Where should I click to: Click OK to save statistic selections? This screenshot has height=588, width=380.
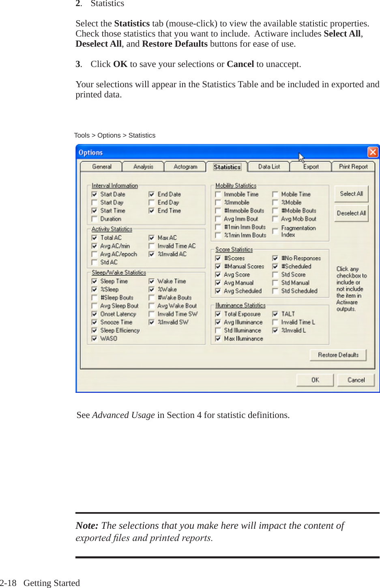(x=315, y=380)
